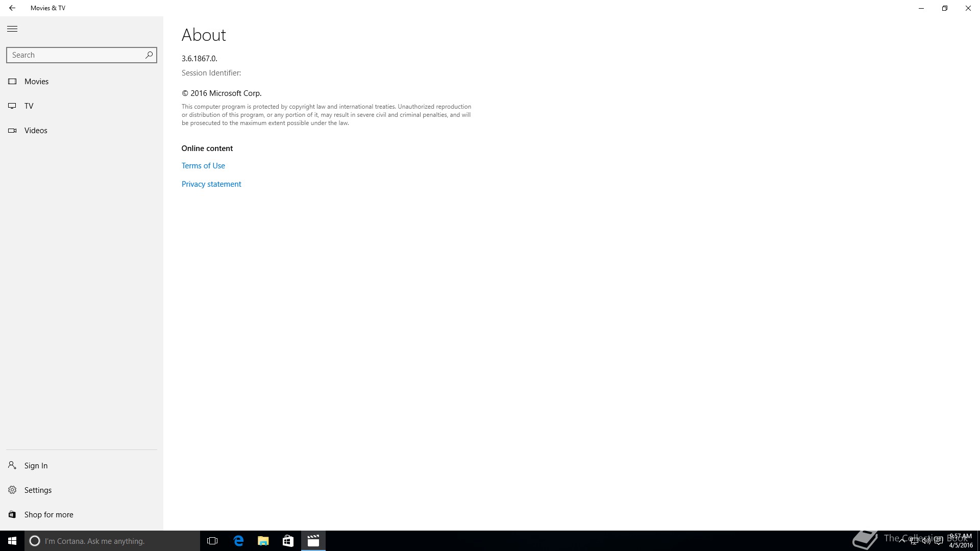Launch Microsoft Edge from taskbar

click(x=238, y=541)
